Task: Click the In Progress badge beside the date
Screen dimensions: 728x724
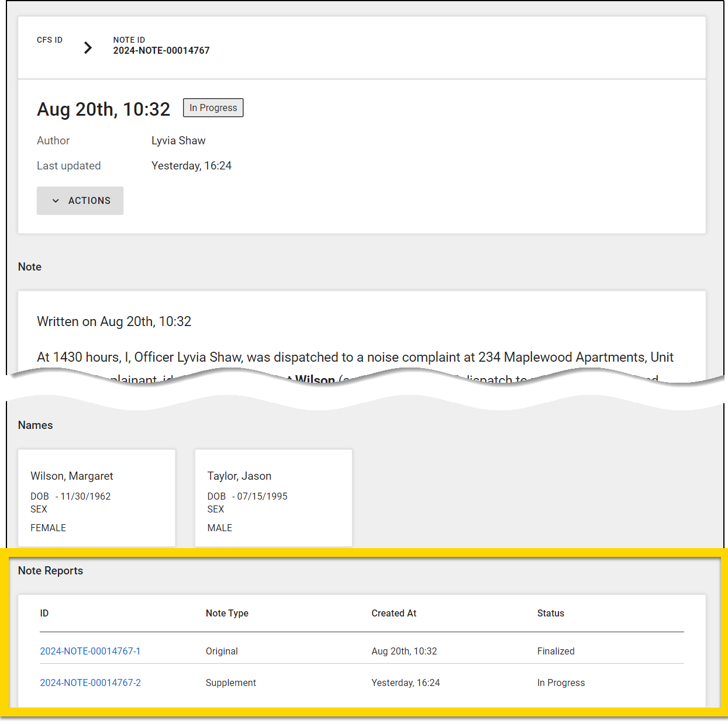Action: [x=213, y=108]
